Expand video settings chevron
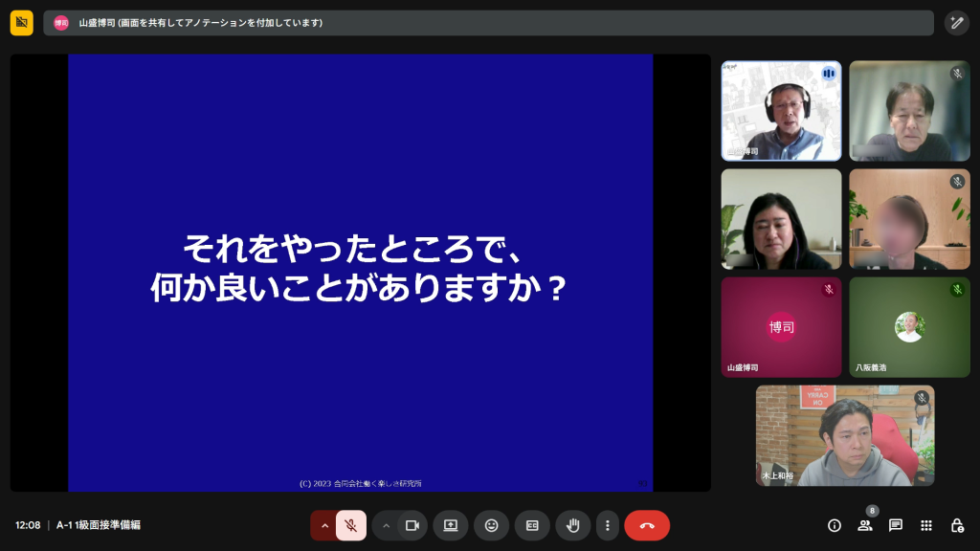980x551 pixels. tap(387, 525)
